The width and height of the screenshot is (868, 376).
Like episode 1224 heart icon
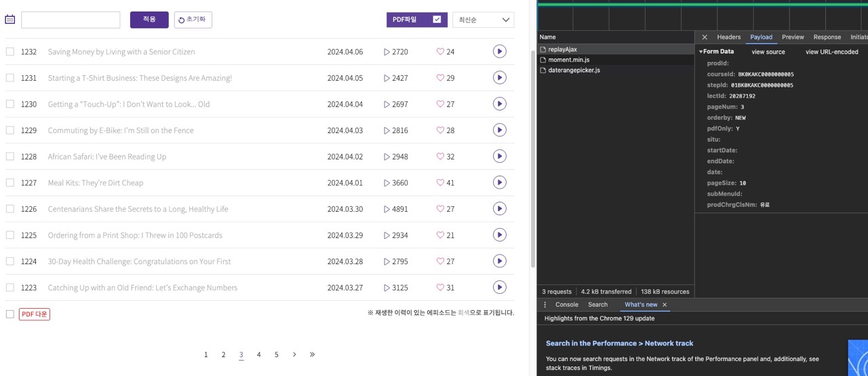click(440, 261)
